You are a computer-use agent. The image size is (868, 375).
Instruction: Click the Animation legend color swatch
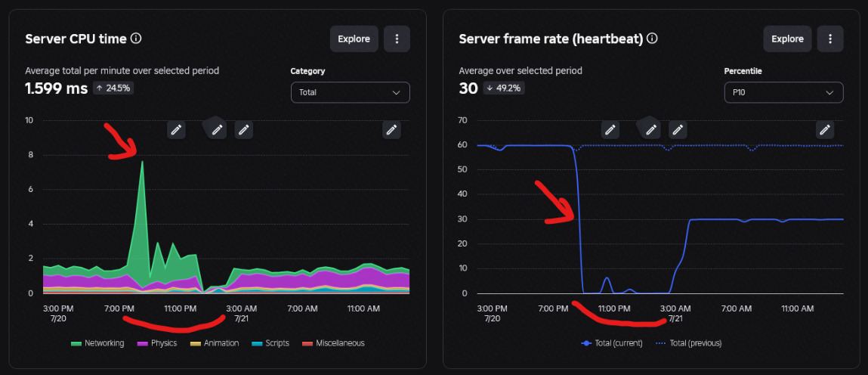tap(196, 344)
